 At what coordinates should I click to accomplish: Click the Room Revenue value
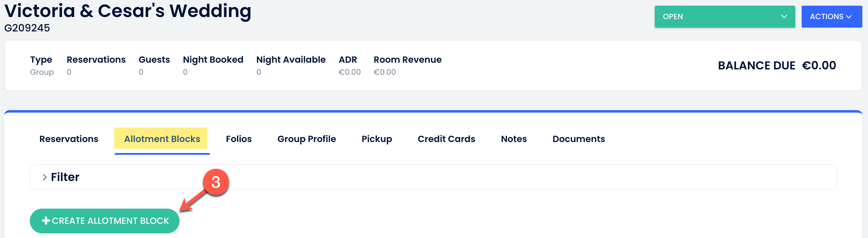click(385, 72)
